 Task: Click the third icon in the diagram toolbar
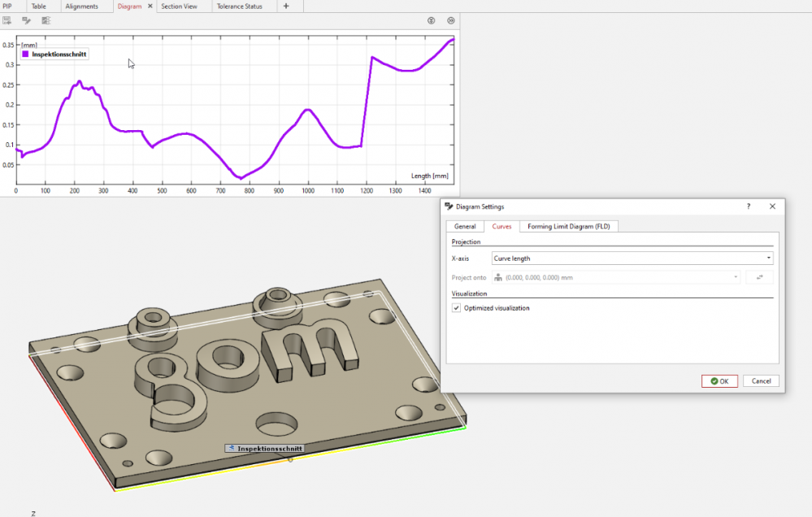(x=46, y=20)
